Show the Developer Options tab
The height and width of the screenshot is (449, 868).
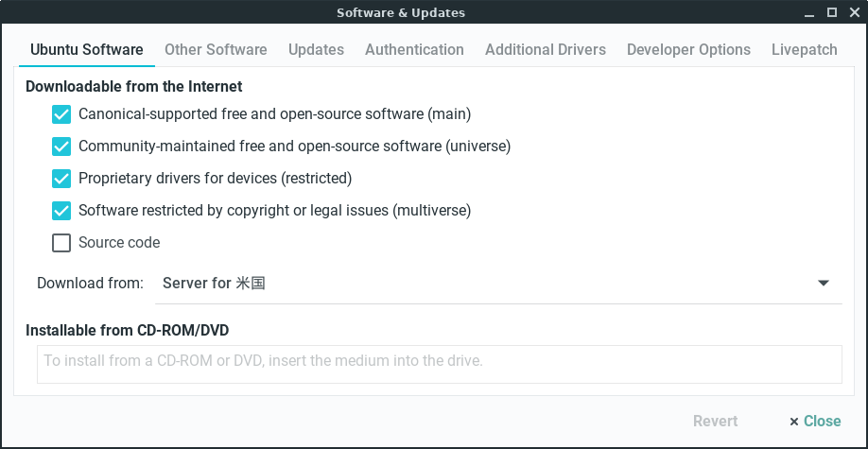coord(688,50)
